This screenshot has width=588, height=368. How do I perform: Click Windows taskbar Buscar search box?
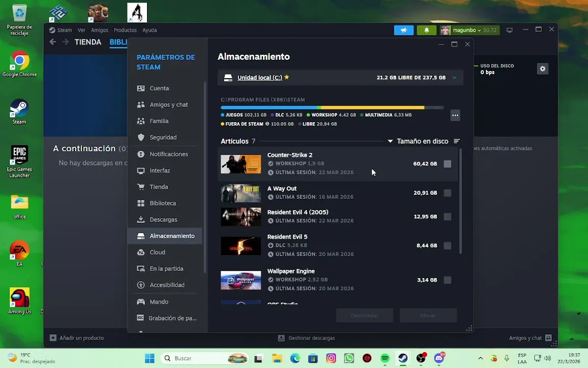(x=205, y=358)
